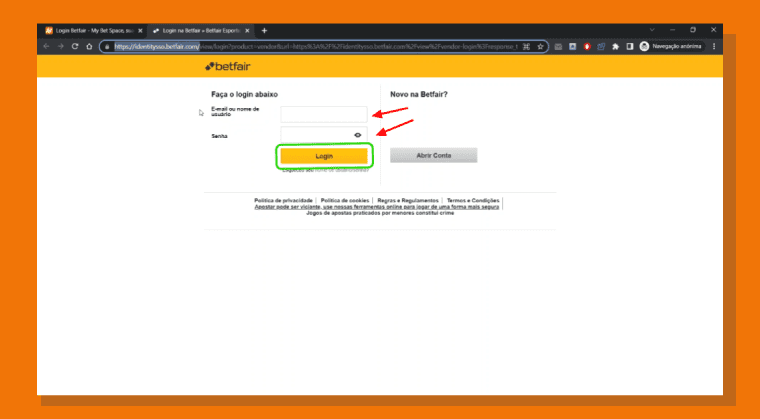Screen dimensions: 760x419
Task: Toggle password visibility eye icon
Action: click(358, 135)
